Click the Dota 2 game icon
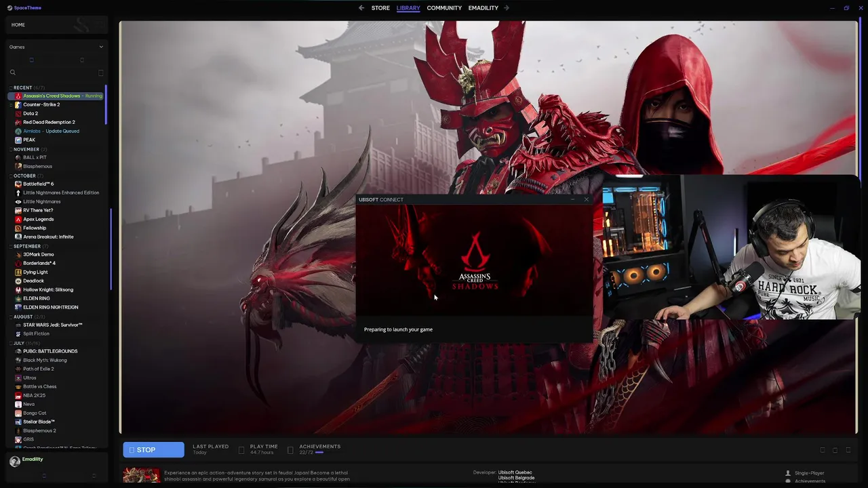 tap(18, 114)
